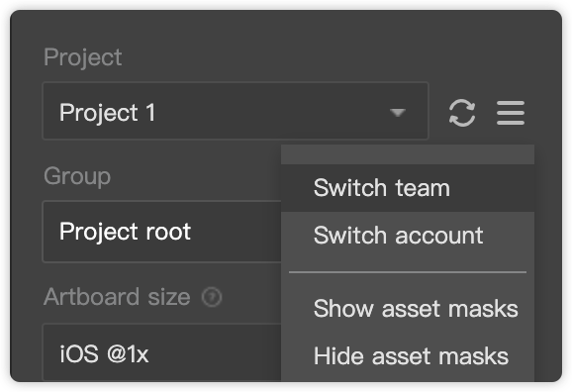
Task: Open the Project 1 selector box
Action: (236, 111)
